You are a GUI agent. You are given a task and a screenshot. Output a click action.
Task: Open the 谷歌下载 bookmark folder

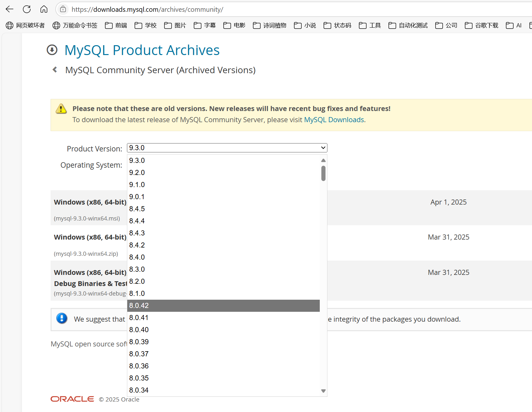coord(482,25)
